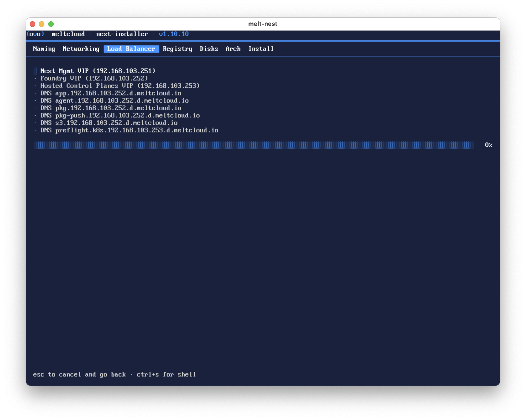Close the melt-nest window
The width and height of the screenshot is (526, 420).
click(32, 24)
